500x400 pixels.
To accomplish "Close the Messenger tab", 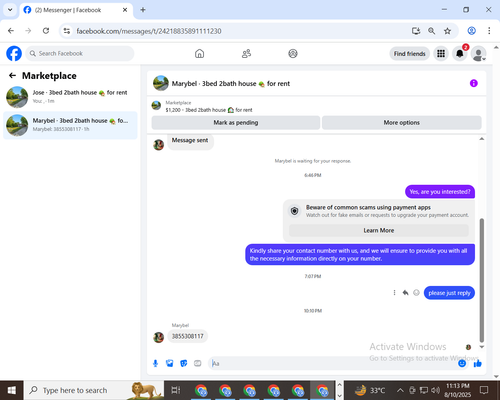I will [x=125, y=10].
